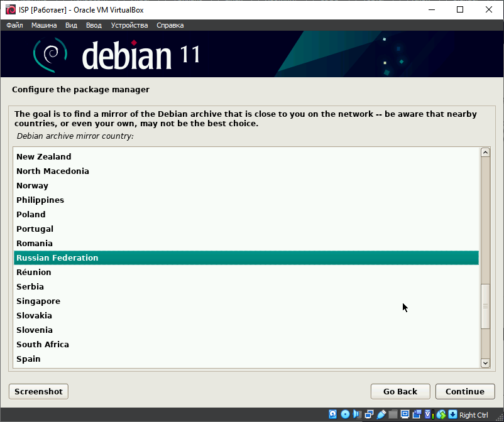Image resolution: width=504 pixels, height=422 pixels.
Task: Open the Справка menu
Action: pos(170,25)
